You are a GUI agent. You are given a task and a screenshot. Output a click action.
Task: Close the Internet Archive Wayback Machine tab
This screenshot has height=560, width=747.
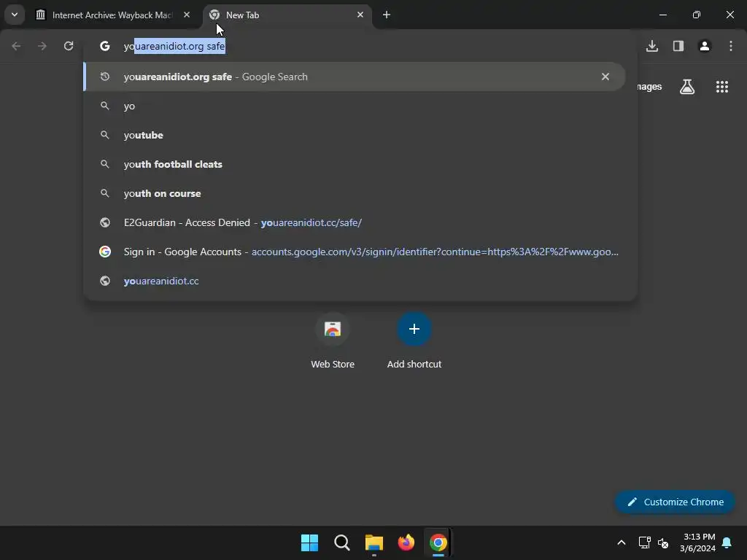[x=187, y=15]
